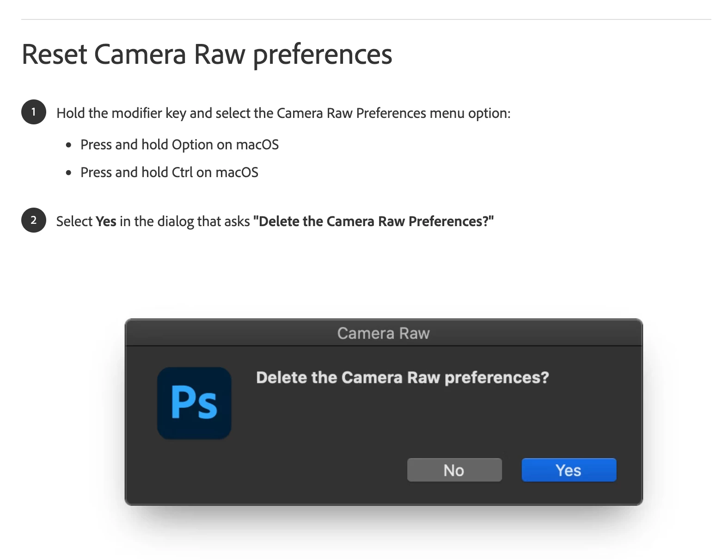Click the bold quoted 'Delete the Camera Raw Preferences?' phrase
This screenshot has height=560, width=728.
coord(373,222)
